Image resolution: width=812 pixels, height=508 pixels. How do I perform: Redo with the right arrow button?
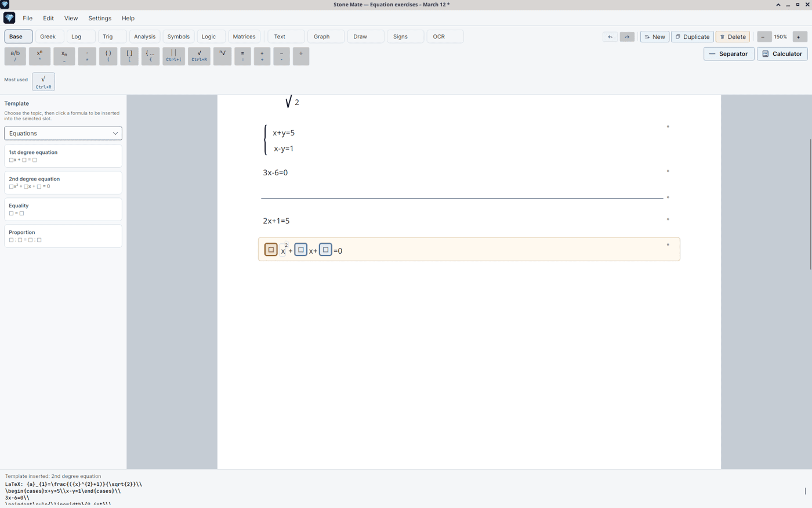point(627,37)
